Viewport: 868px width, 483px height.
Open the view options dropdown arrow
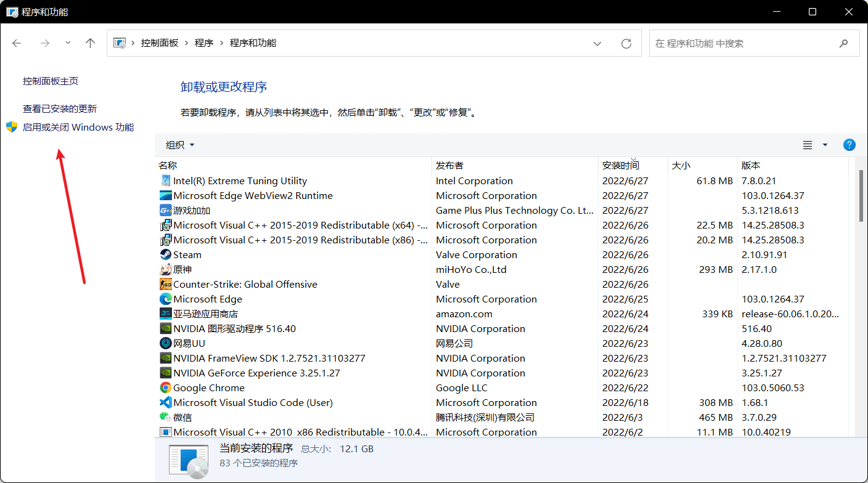tap(825, 145)
